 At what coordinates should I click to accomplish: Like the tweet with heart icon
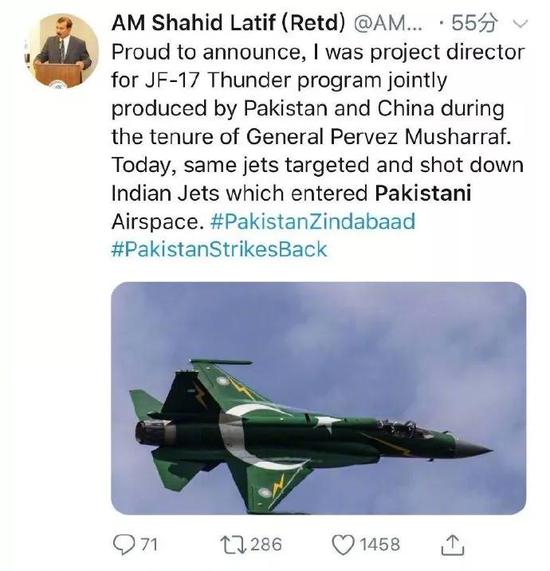(x=343, y=545)
